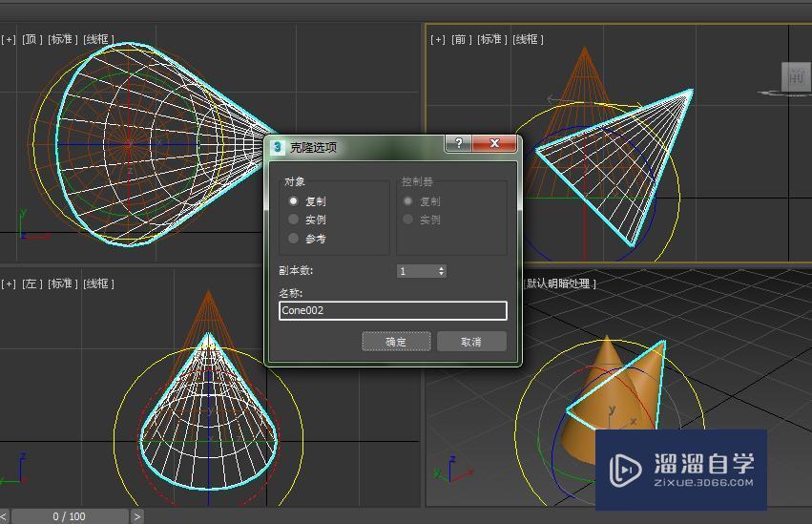This screenshot has height=524, width=812.
Task: Click the 副本数 spinner arrows
Action: (441, 271)
